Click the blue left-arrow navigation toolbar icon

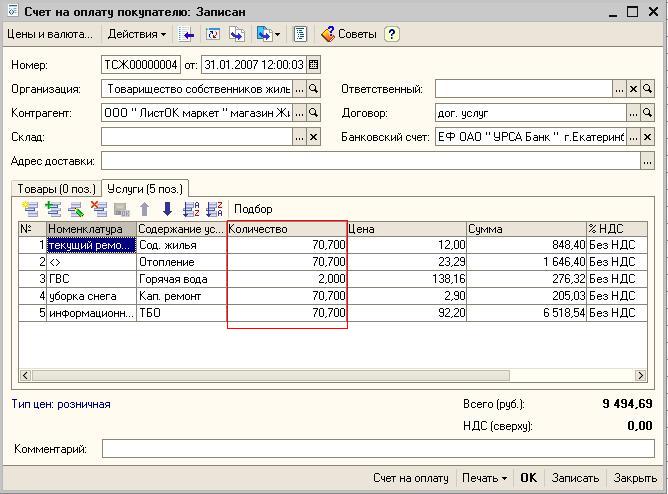186,34
